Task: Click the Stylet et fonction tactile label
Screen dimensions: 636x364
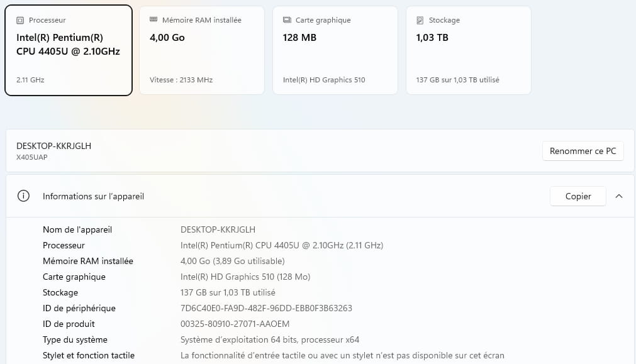Action: pos(89,355)
